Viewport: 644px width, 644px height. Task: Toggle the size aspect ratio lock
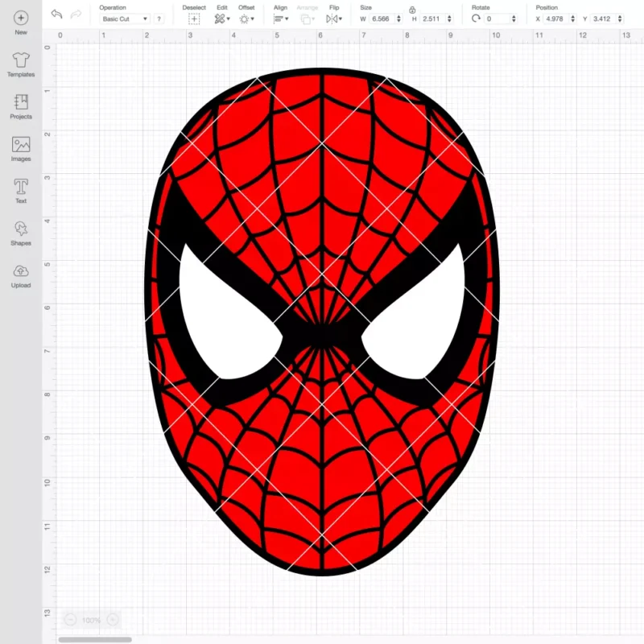[412, 10]
